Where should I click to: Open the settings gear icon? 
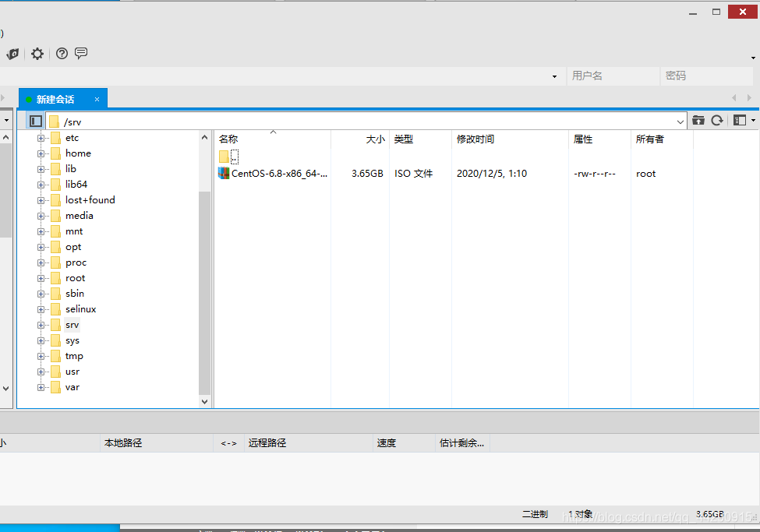pyautogui.click(x=37, y=54)
